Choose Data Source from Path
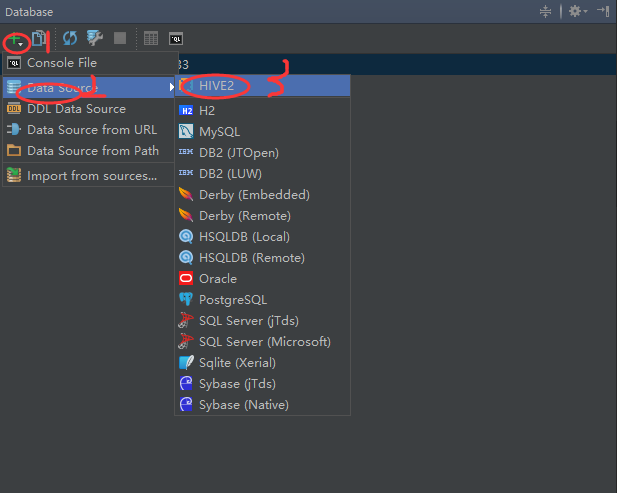617x493 pixels. tap(89, 151)
